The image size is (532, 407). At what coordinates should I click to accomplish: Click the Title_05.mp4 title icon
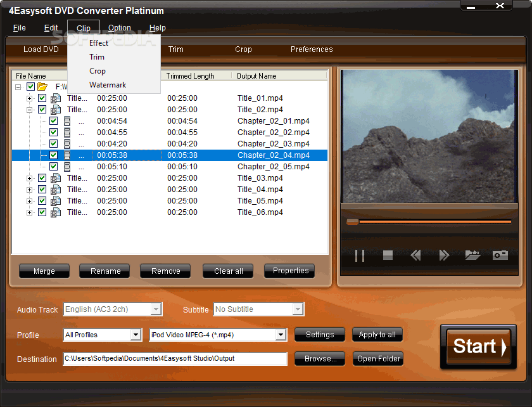(56, 201)
